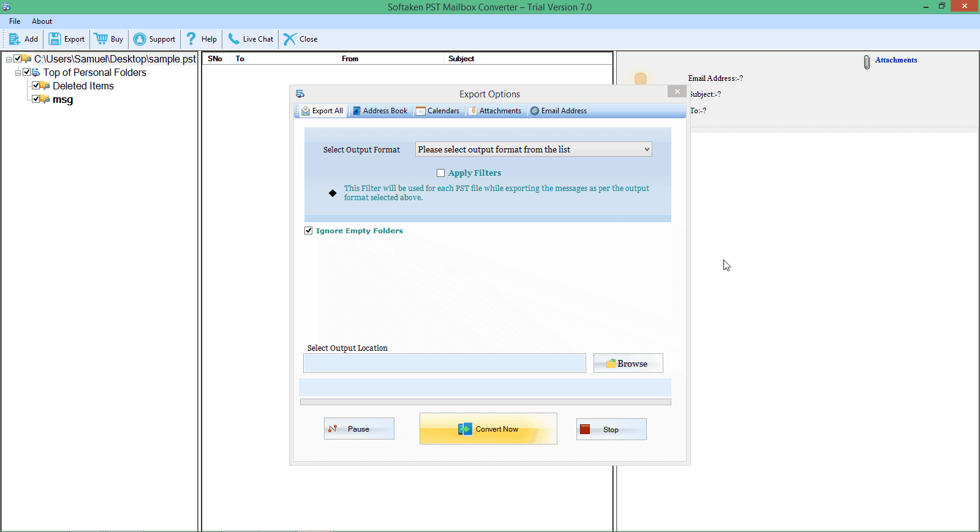Select C:\Users\Samuel\Desktop\sample.pst tree label

pos(115,59)
